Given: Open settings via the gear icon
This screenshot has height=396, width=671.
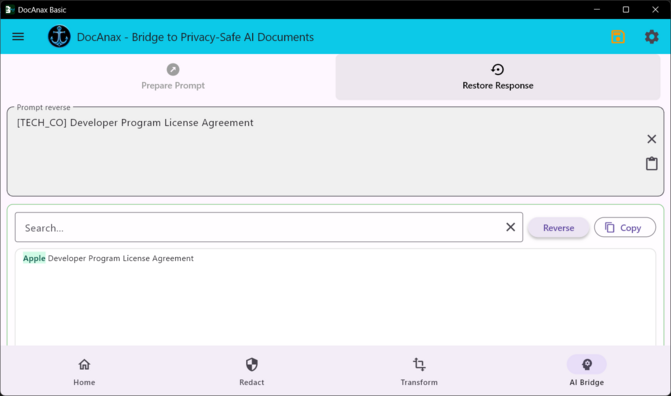Looking at the screenshot, I should [x=651, y=37].
